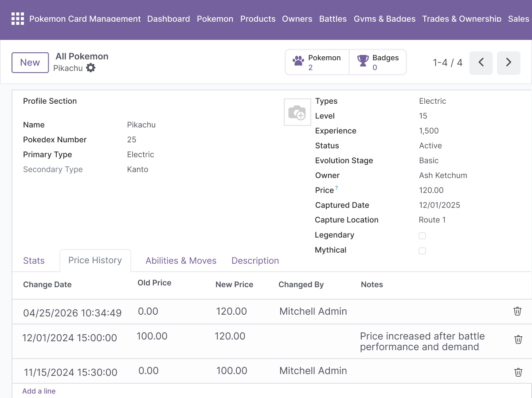The image size is (532, 398).
Task: Click the paw icon Pokemon stat button
Action: (317, 62)
